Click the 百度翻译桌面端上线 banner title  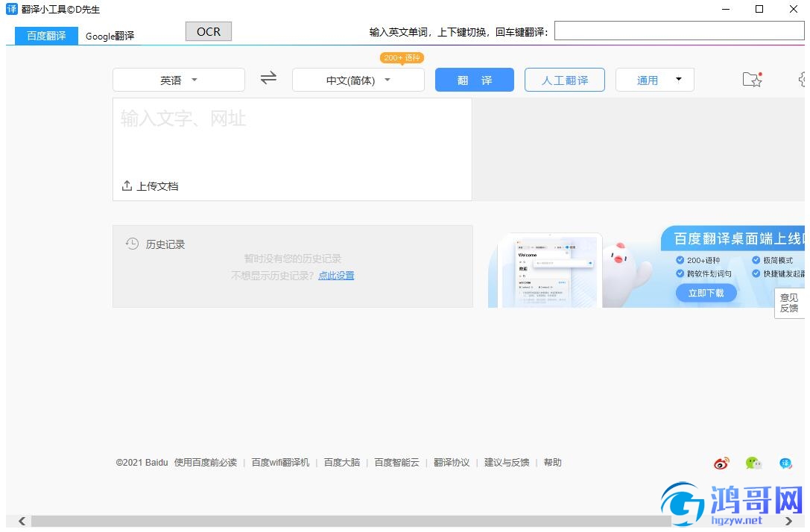tap(740, 238)
